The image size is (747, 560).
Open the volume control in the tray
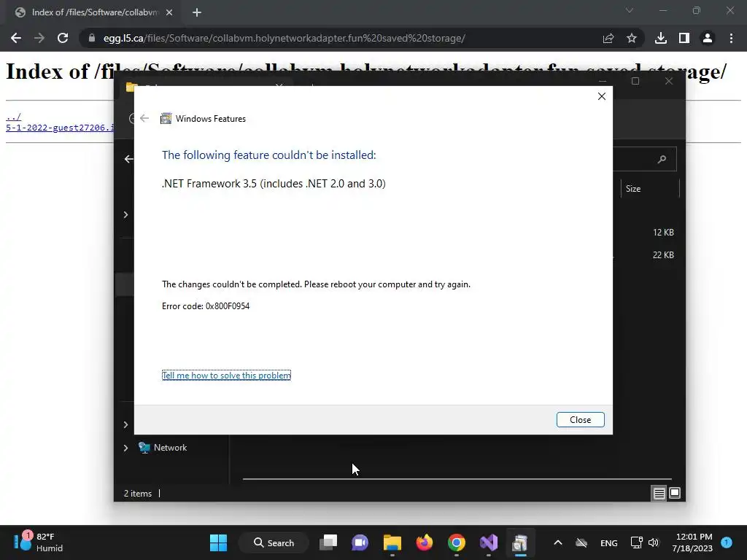[654, 542]
